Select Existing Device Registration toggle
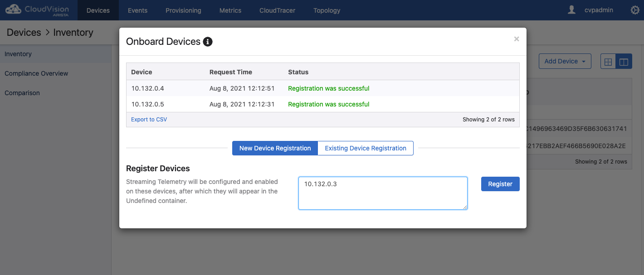Image resolution: width=644 pixels, height=275 pixels. (x=365, y=148)
